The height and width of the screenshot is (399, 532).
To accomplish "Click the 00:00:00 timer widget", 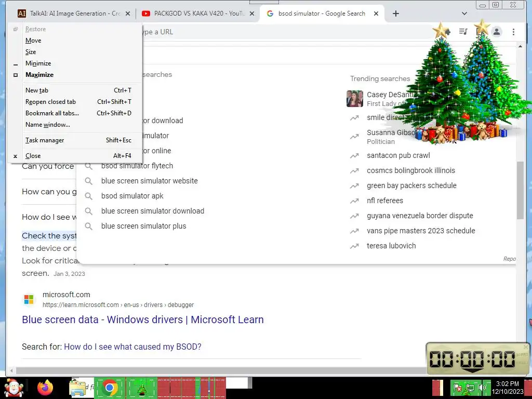I will click(x=478, y=358).
